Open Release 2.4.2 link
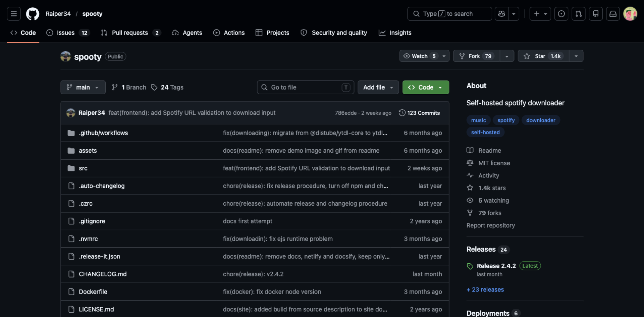Screen dimensions: 644x317 point(496,266)
